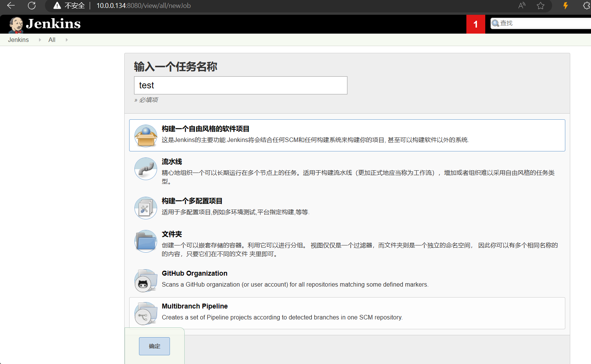Open the Jenkins breadcrumb link
The image size is (591, 364).
[18, 40]
